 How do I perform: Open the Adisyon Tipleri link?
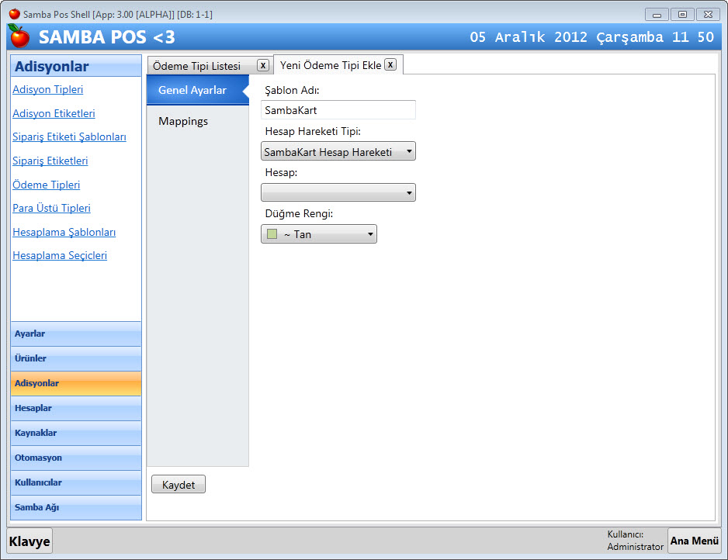point(48,90)
